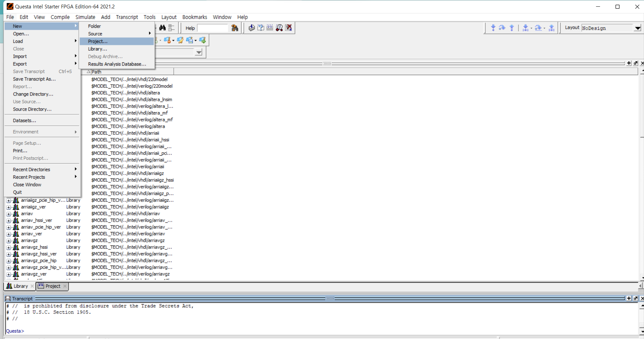Expand the arriav_hssi_ver library node
Screen dimensions: 644x339
point(9,221)
